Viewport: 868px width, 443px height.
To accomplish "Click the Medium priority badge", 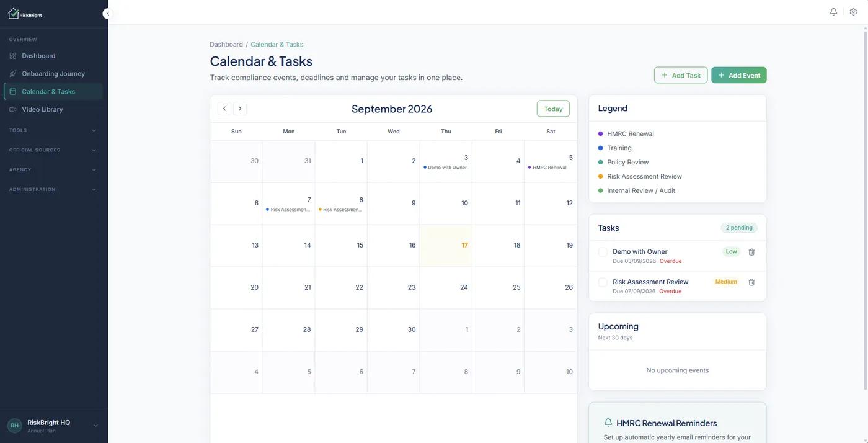I will (x=726, y=282).
